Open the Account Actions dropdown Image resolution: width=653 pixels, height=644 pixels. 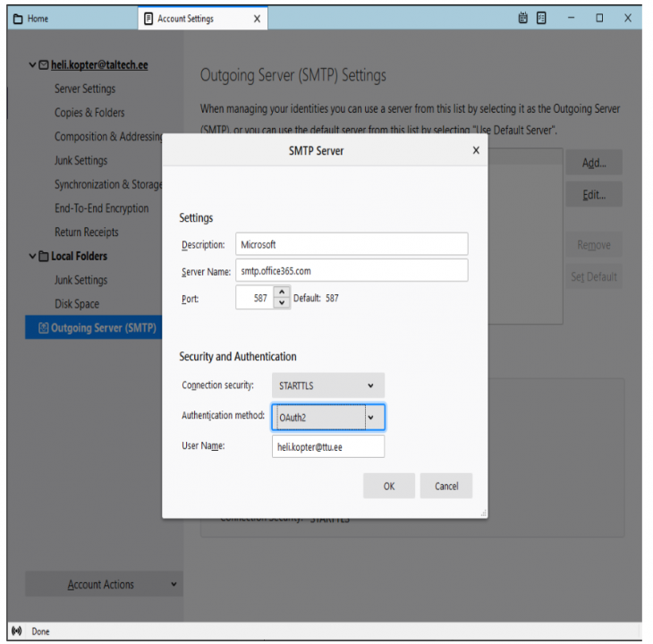(104, 584)
